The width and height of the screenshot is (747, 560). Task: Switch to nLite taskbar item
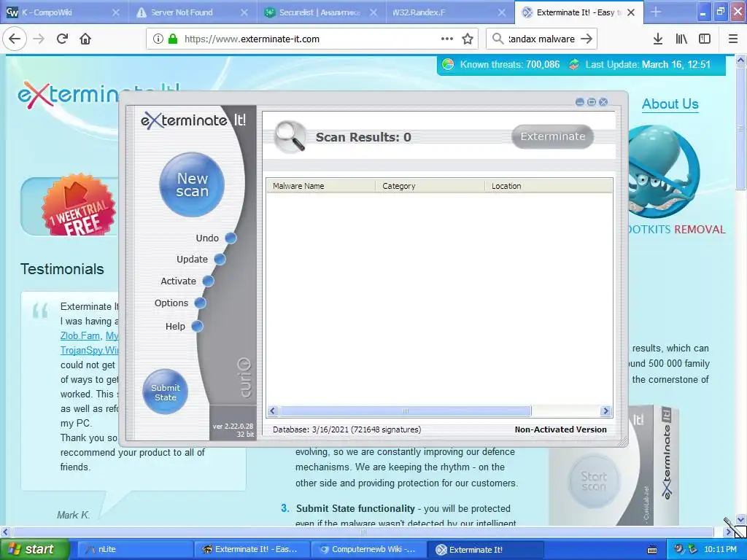pos(133,549)
